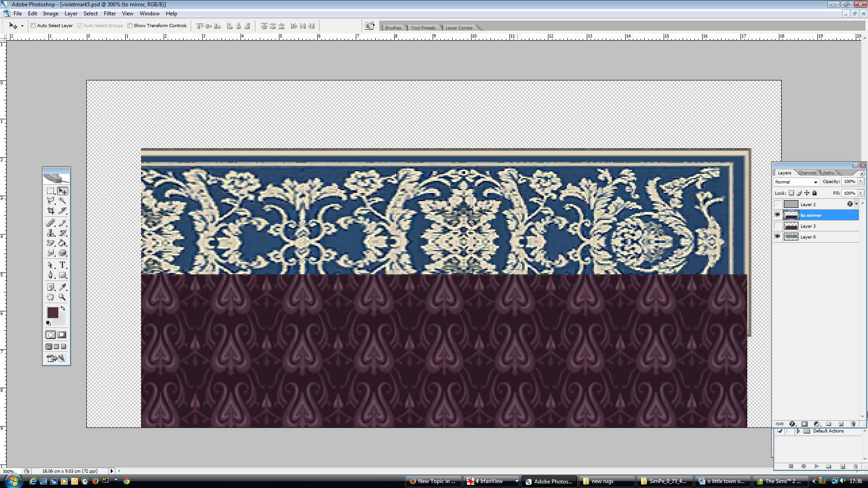868x488 pixels.
Task: Enable Auto Select Layer checkbox
Action: [33, 26]
